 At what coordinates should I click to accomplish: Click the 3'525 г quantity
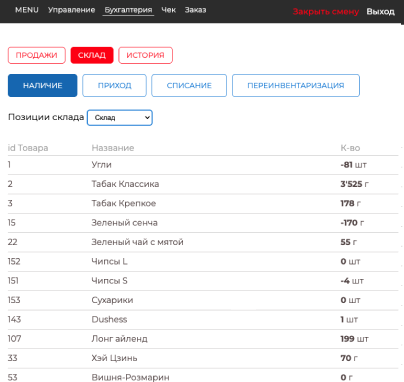point(354,184)
